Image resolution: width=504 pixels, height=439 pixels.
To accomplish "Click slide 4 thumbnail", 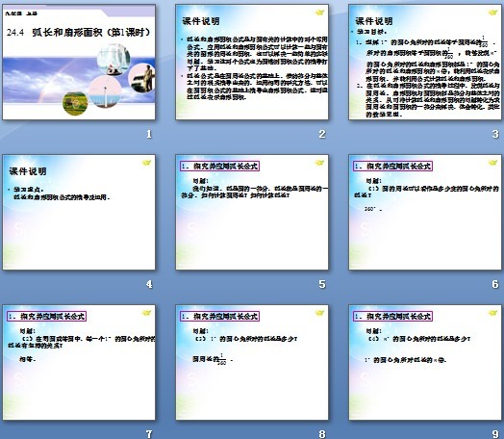I will pos(79,212).
